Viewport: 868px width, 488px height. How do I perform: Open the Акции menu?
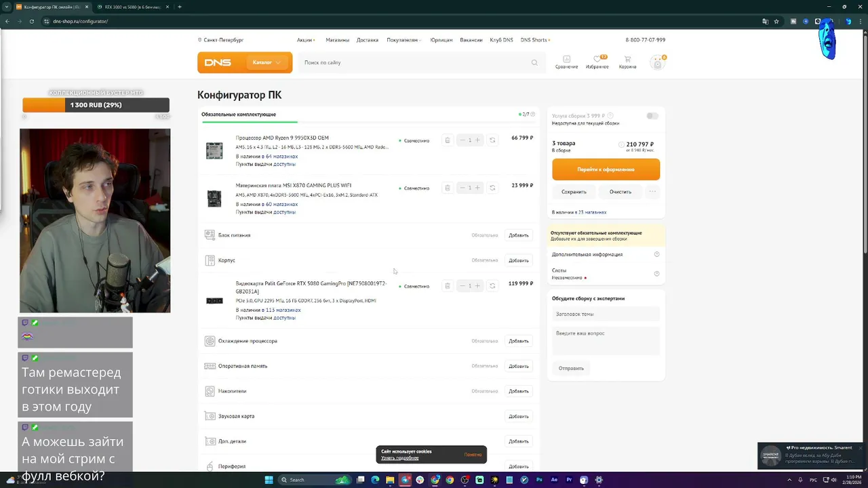(305, 40)
